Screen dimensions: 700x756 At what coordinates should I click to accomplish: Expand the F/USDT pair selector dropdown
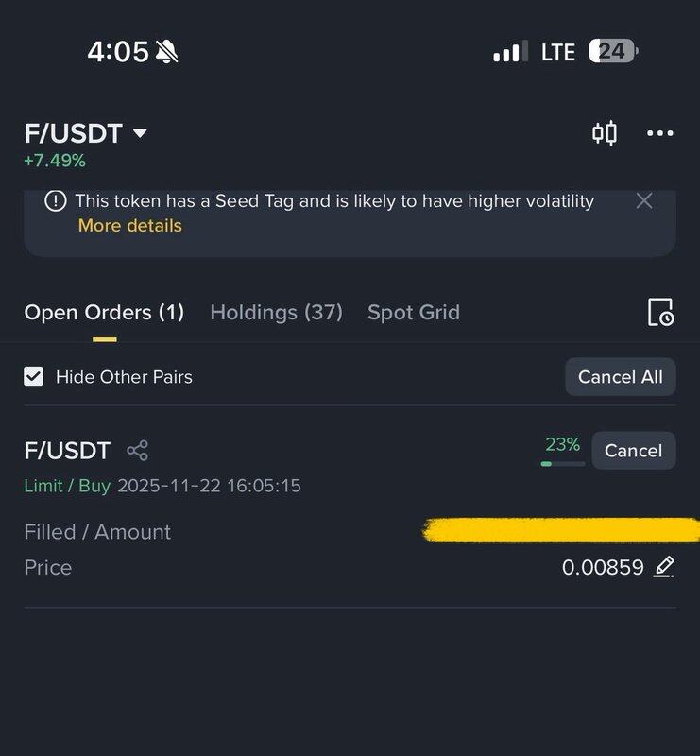coord(140,133)
